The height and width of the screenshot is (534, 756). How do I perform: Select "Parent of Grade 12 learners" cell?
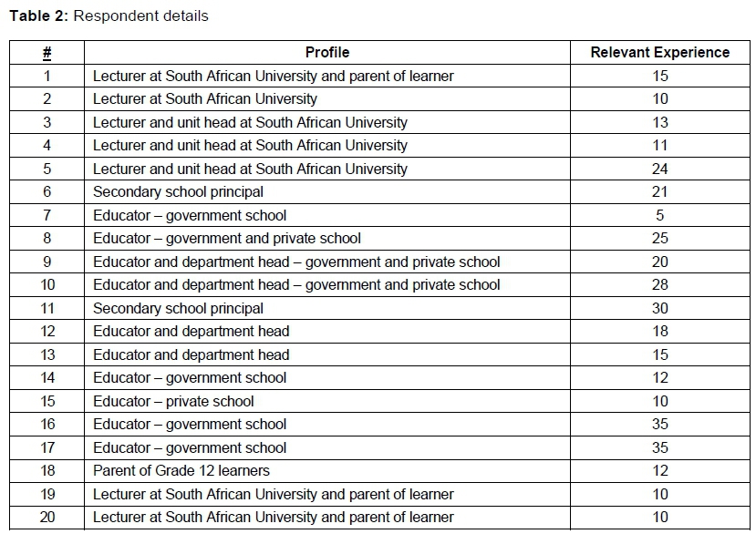pos(181,470)
